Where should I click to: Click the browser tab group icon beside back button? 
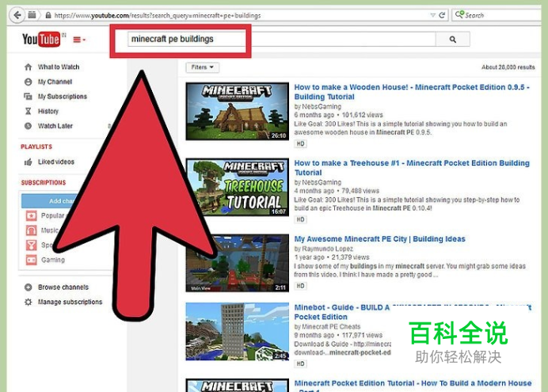point(32,15)
